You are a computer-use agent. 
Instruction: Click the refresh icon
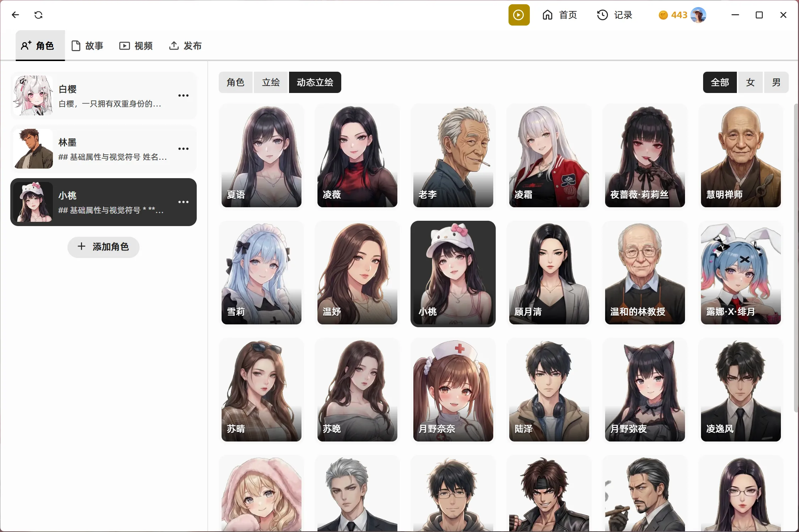[38, 15]
